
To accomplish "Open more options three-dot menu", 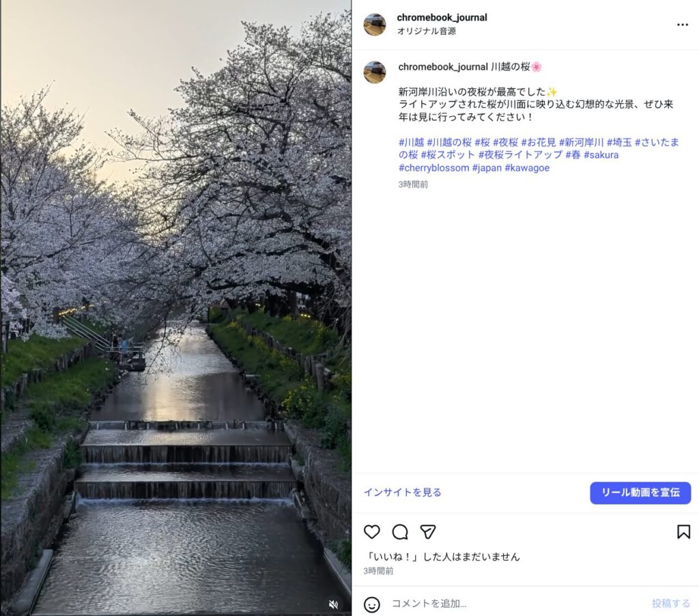I will pos(683,25).
